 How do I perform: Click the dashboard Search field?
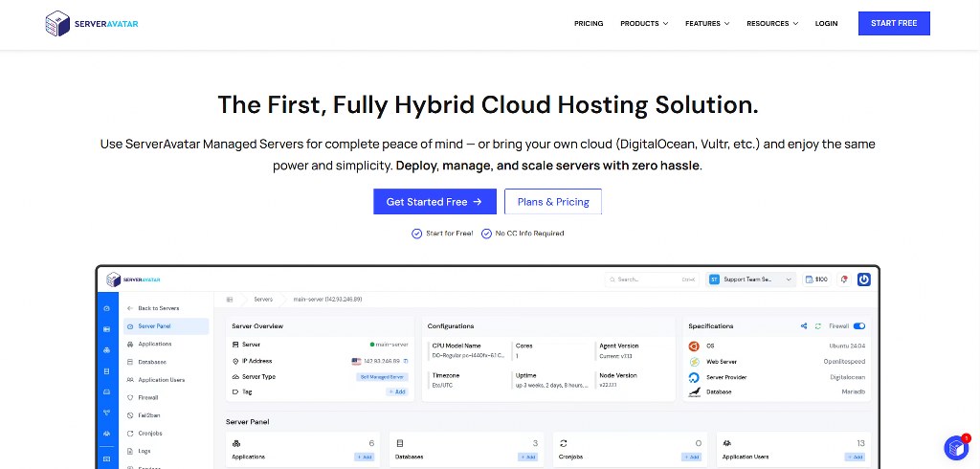[x=652, y=279]
